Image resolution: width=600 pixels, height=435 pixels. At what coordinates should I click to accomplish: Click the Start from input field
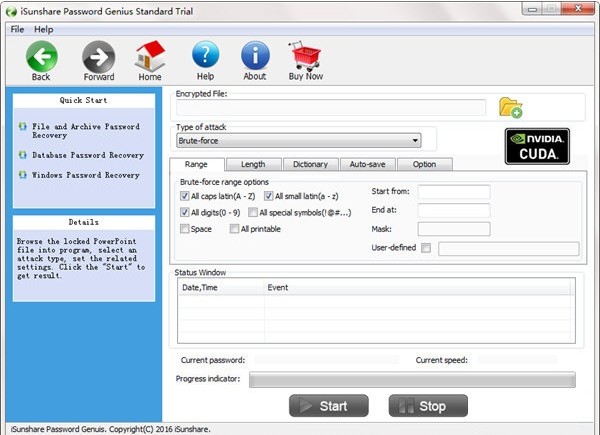pos(454,192)
